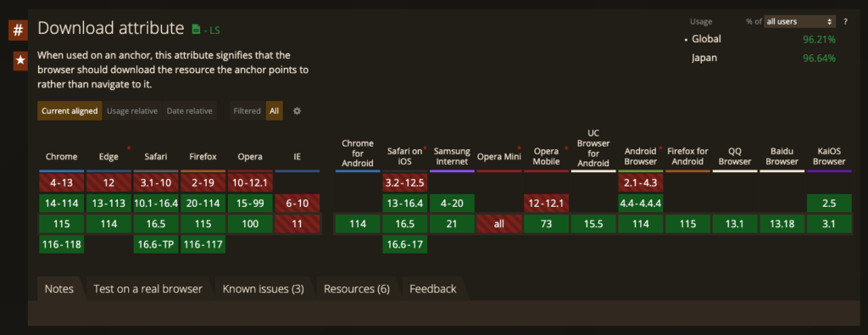Click the LS specification link

(211, 31)
